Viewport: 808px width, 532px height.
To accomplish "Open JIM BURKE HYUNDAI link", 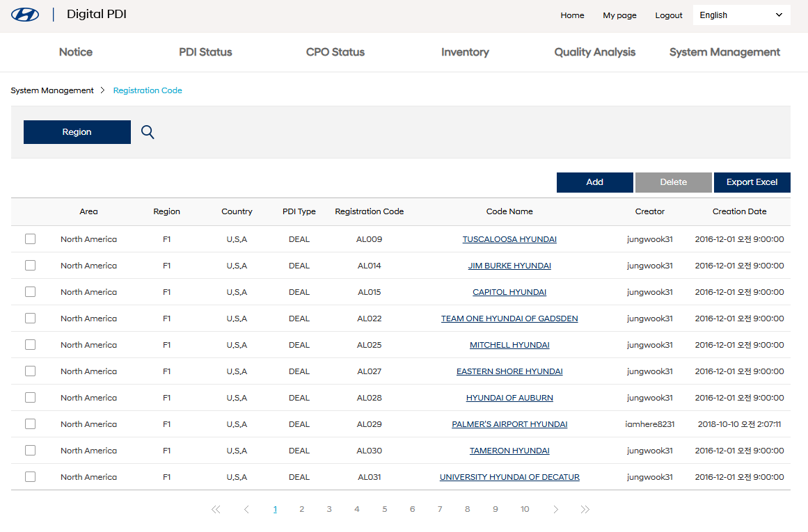I will pyautogui.click(x=509, y=266).
